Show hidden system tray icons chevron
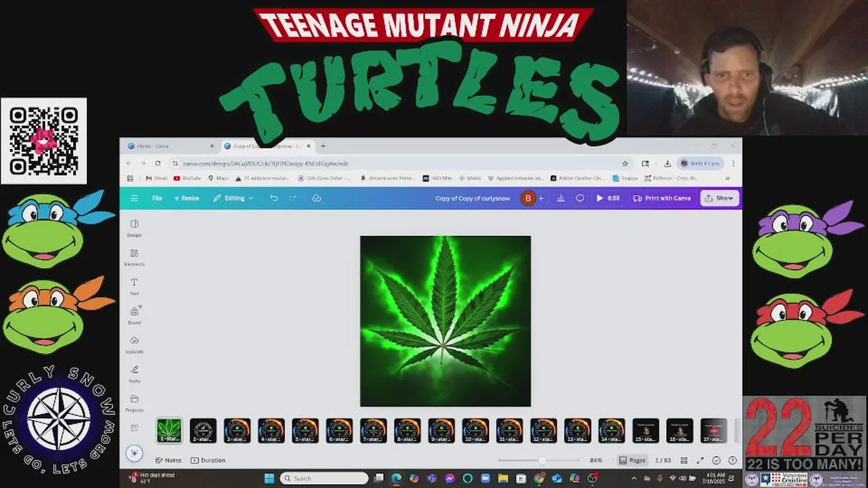This screenshot has width=868, height=488. point(633,479)
